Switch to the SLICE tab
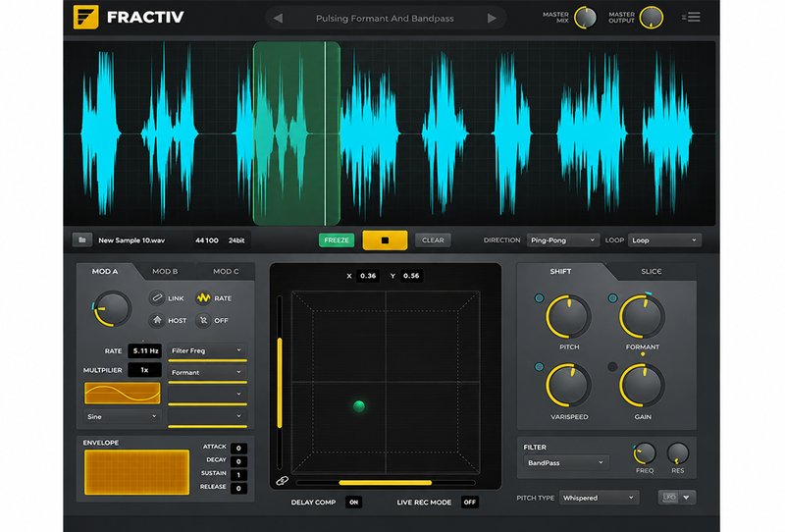This screenshot has width=785, height=532. pyautogui.click(x=652, y=271)
